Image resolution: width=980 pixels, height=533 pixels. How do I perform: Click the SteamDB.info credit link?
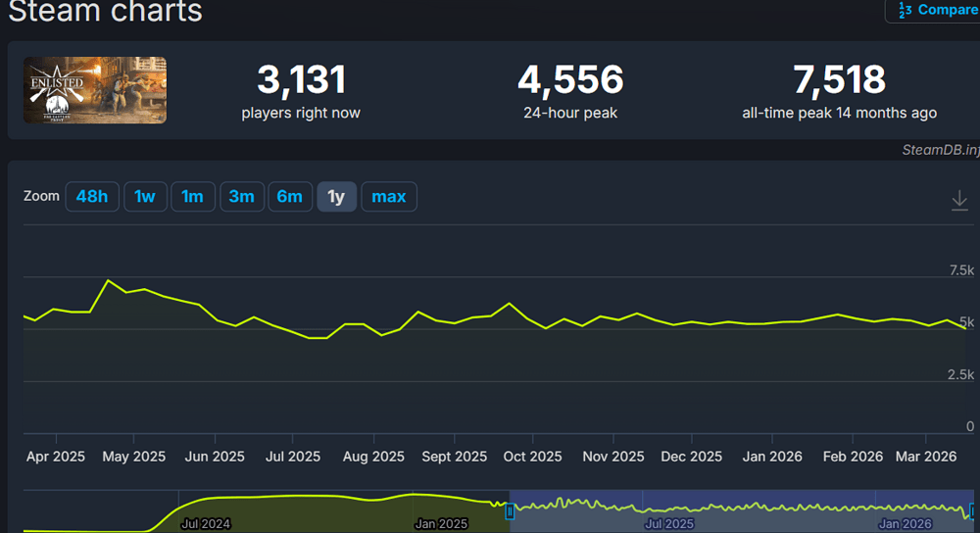coord(940,150)
